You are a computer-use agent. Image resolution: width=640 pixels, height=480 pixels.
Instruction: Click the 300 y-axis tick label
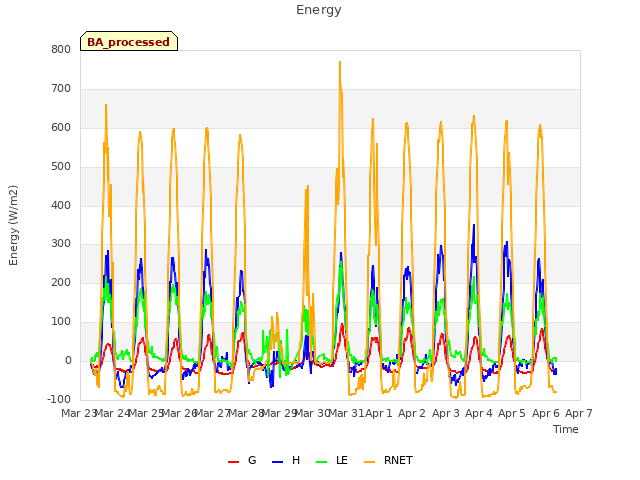[61, 244]
